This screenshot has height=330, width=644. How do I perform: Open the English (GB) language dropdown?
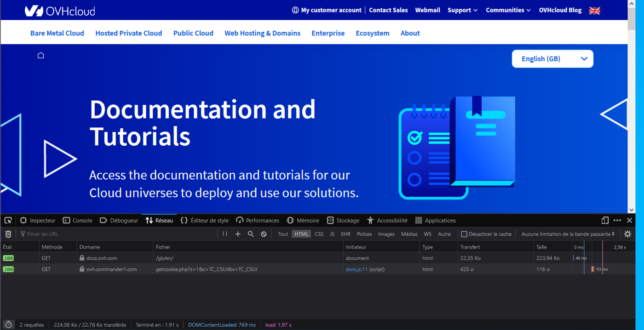[552, 59]
